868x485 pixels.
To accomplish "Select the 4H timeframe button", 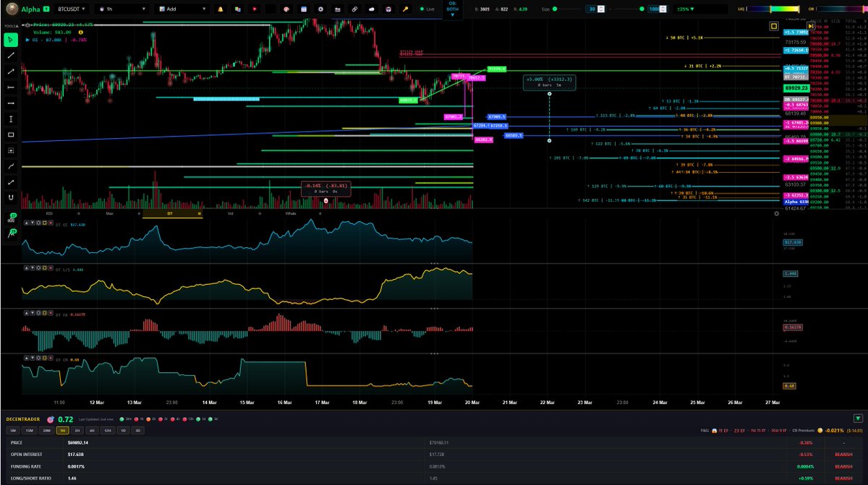I will pyautogui.click(x=92, y=430).
